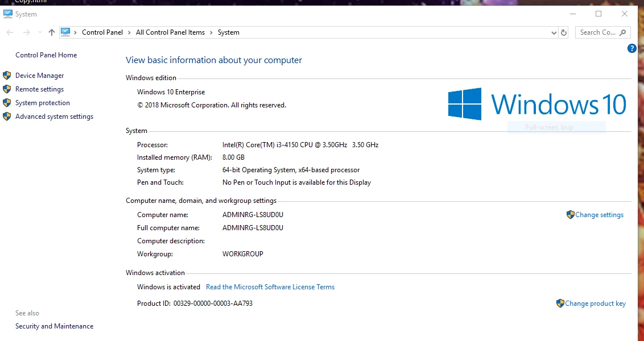Click the System window title icon
This screenshot has width=644, height=341.
coord(7,14)
